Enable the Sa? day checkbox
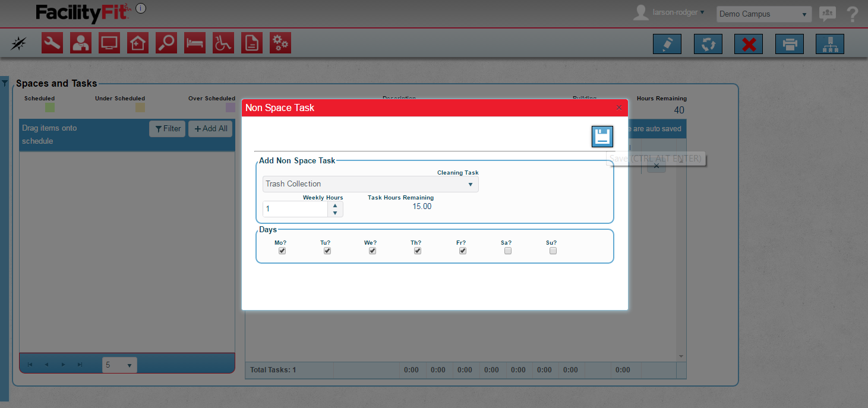This screenshot has width=868, height=408. pos(508,251)
